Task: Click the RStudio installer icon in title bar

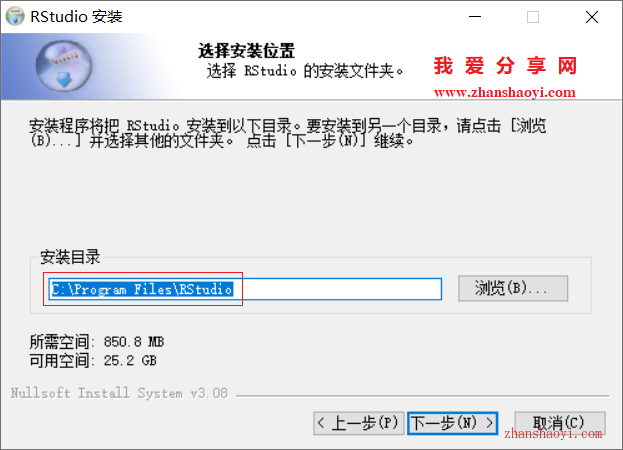Action: (15, 16)
